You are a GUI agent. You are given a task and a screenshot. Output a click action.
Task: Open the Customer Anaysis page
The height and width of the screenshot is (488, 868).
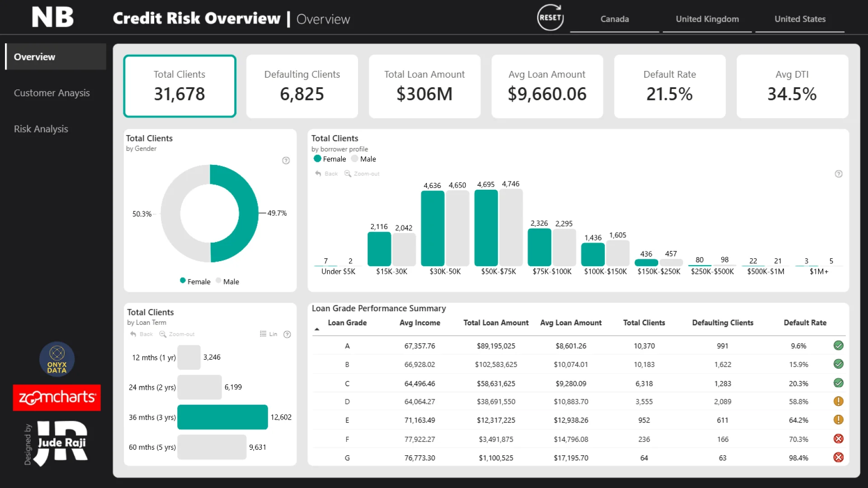pos(52,93)
